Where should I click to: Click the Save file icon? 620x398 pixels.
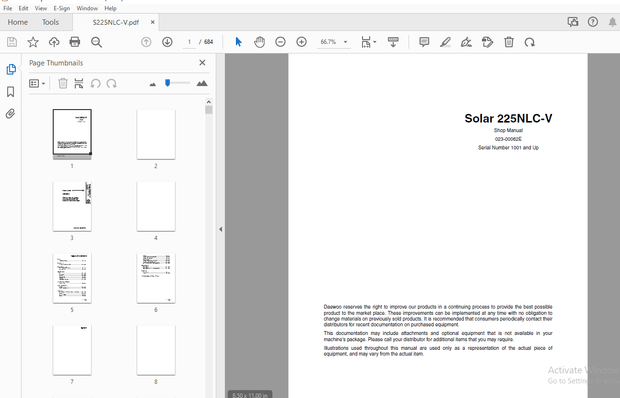coord(12,42)
